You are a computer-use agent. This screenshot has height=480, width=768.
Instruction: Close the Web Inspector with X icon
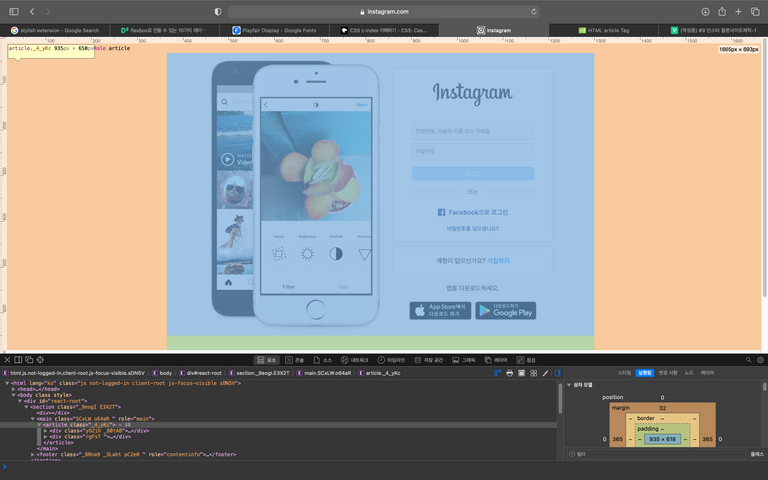(x=7, y=360)
